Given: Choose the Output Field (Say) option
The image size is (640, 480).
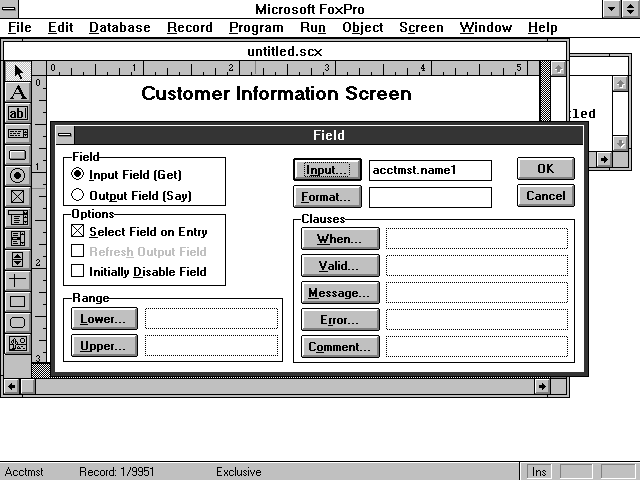Looking at the screenshot, I should pyautogui.click(x=78, y=196).
